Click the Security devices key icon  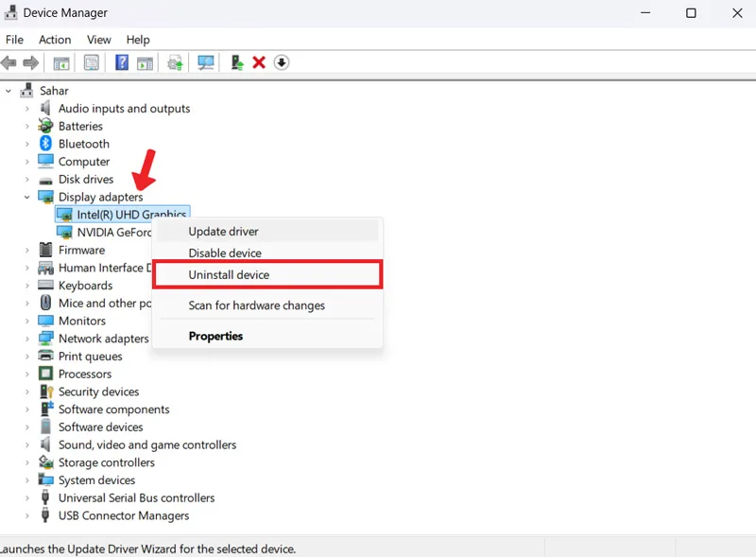point(46,392)
